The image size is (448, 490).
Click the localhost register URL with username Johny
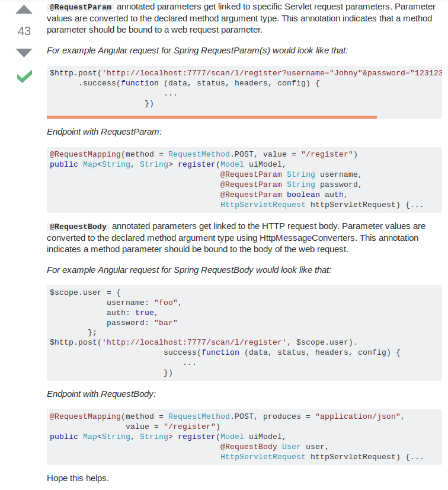click(x=272, y=73)
